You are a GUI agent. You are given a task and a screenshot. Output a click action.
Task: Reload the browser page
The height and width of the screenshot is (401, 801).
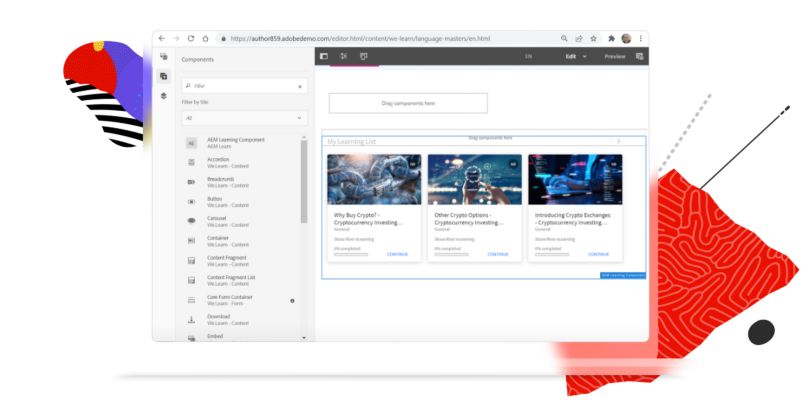point(191,38)
